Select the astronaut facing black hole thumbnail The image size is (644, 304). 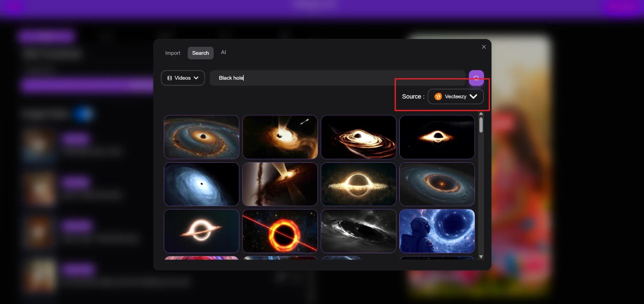click(437, 231)
